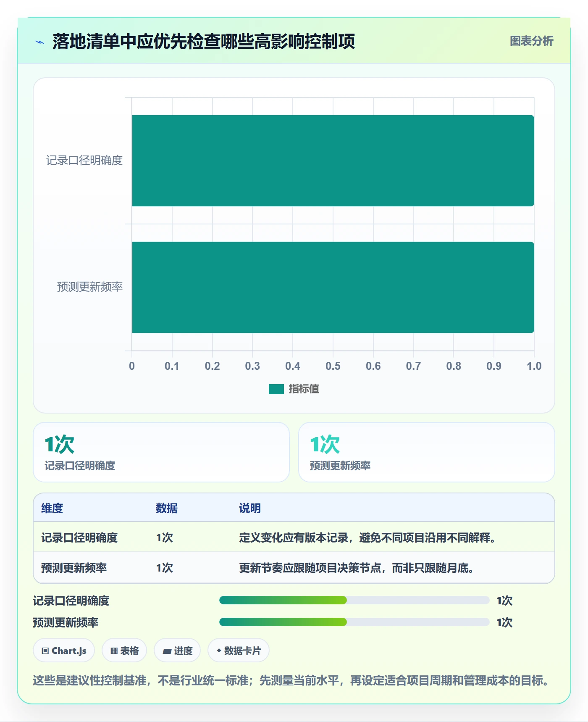588x722 pixels.
Task: Click the description starting with 更新节奏应跟随项目决策节点
Action: tap(357, 568)
